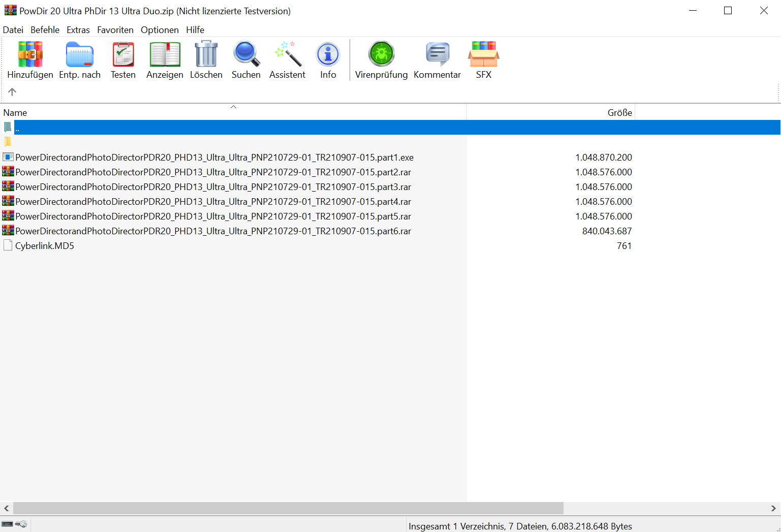Add a Kommentar to the archive
This screenshot has height=532, width=781.
coord(437,55)
